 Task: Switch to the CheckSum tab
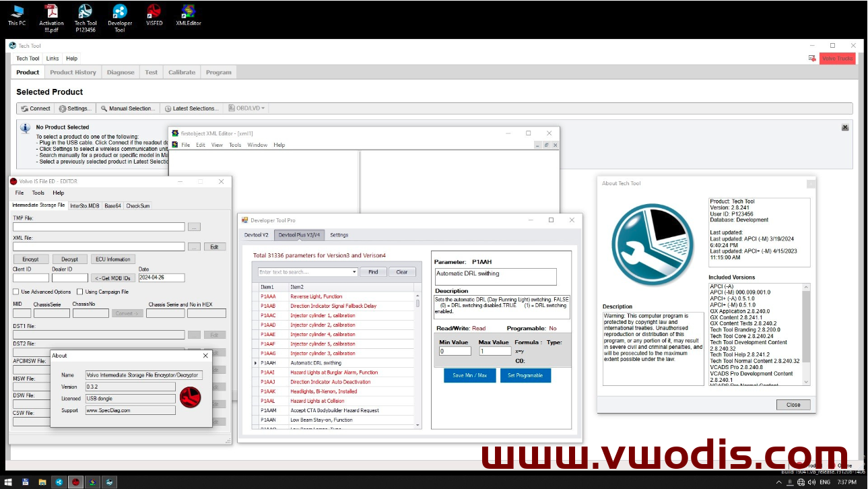tap(138, 205)
